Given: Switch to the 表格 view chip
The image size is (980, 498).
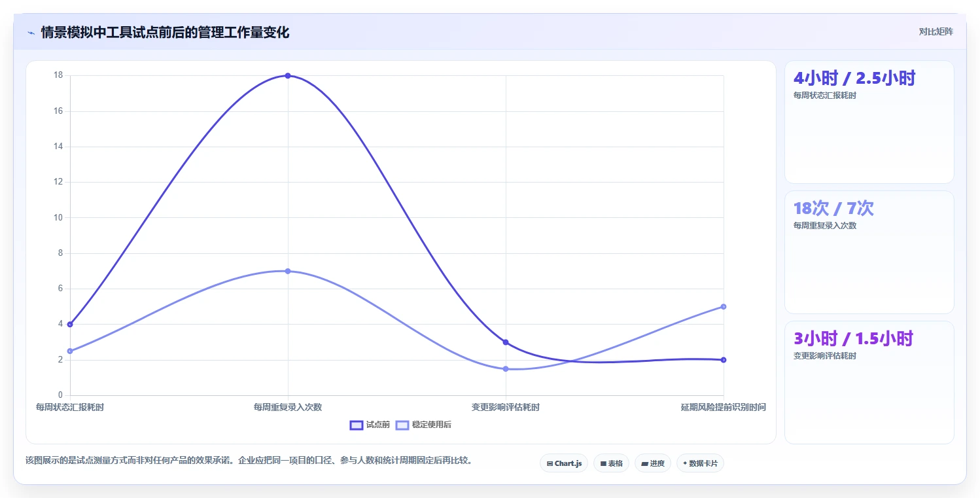Looking at the screenshot, I should [611, 463].
